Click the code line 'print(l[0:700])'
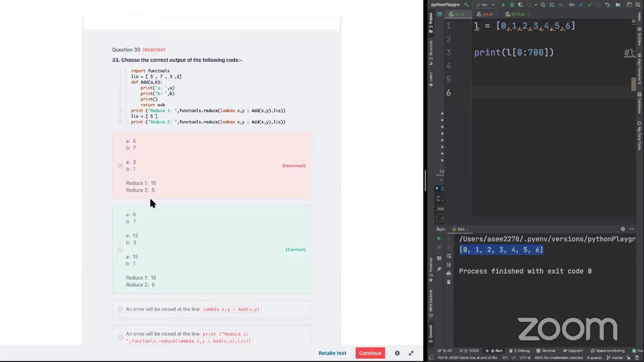644x362 pixels. [x=514, y=52]
